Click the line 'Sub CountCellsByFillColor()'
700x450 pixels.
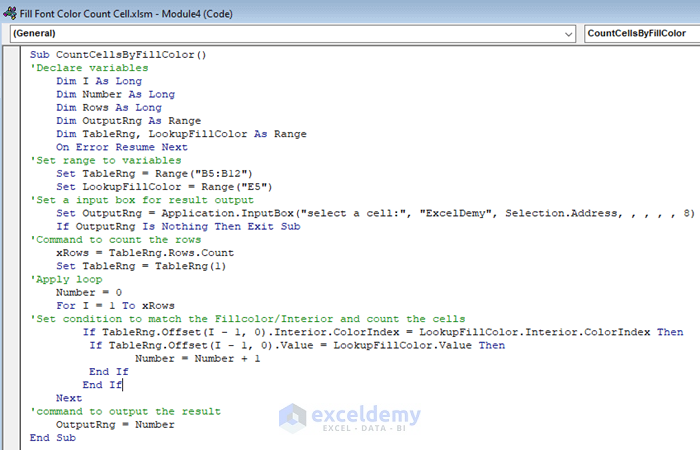[x=118, y=54]
